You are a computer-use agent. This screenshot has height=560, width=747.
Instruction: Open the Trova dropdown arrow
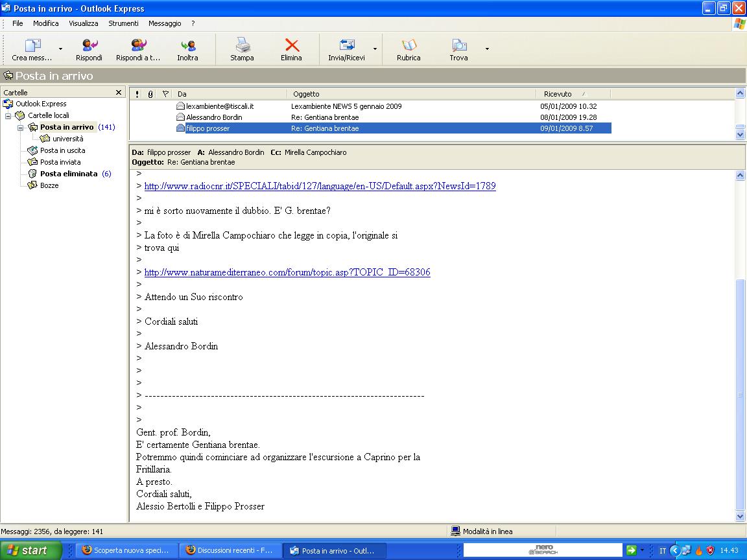click(x=487, y=49)
